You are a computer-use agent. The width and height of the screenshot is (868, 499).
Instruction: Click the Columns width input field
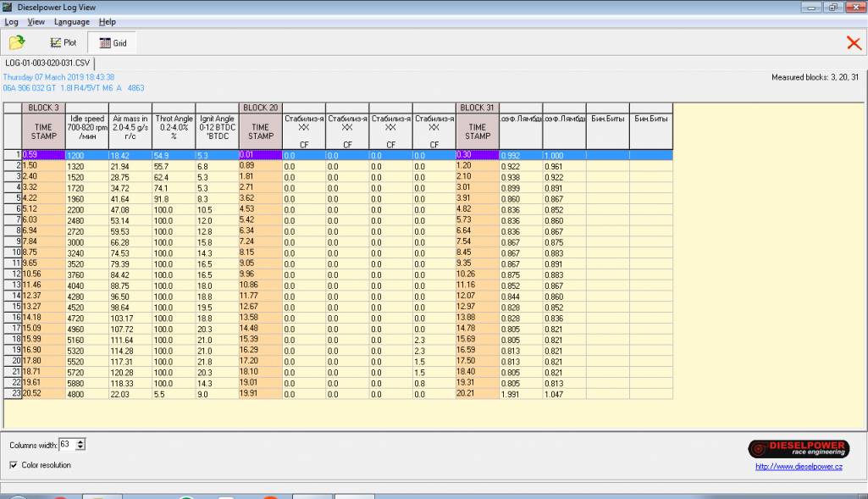pyautogui.click(x=68, y=445)
